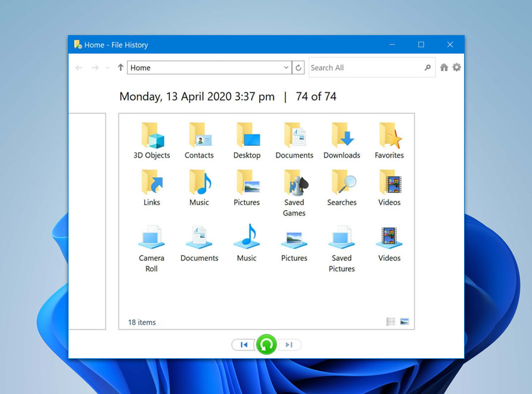The width and height of the screenshot is (532, 394).
Task: Open the recent locations dropdown arrow
Action: click(108, 68)
